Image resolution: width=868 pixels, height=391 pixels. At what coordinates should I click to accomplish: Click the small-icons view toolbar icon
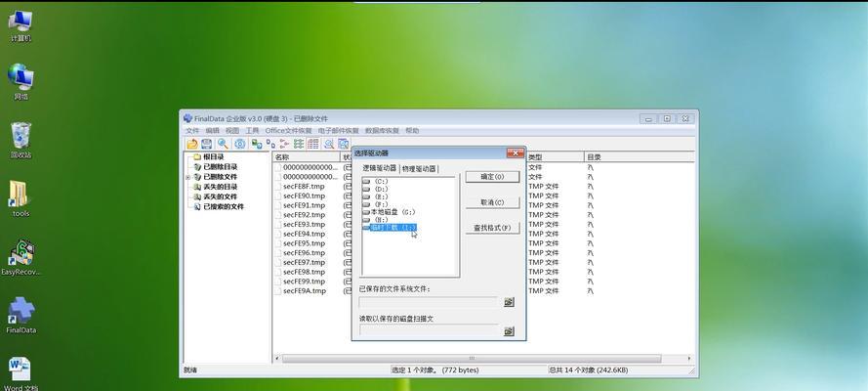coord(270,144)
